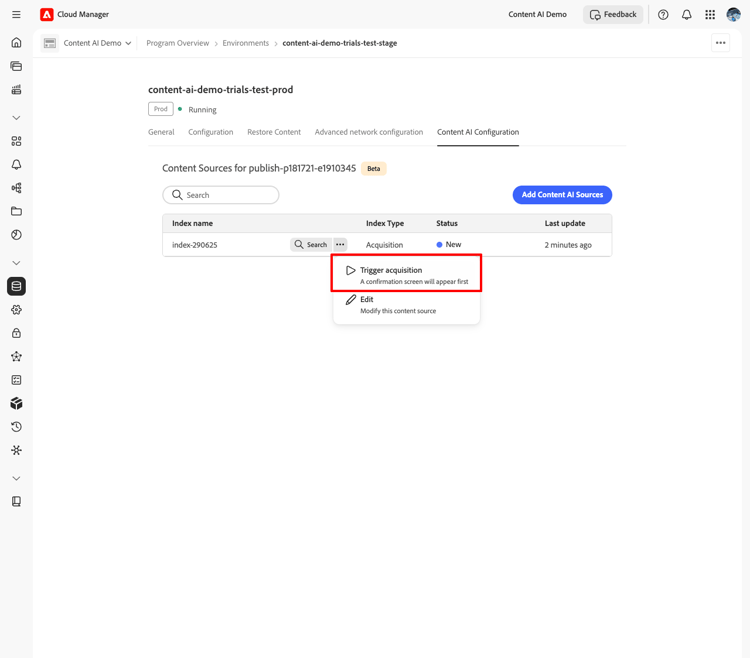This screenshot has height=658, width=750.
Task: Click Search button in index-290625 row
Action: (x=311, y=244)
